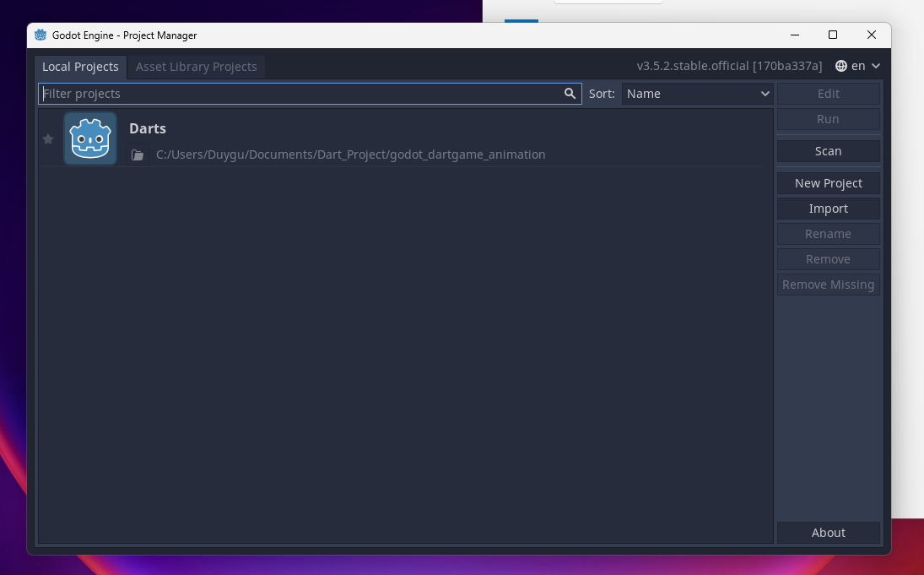Viewport: 924px width, 575px height.
Task: Click the search magnifier in the filter bar
Action: pos(570,94)
